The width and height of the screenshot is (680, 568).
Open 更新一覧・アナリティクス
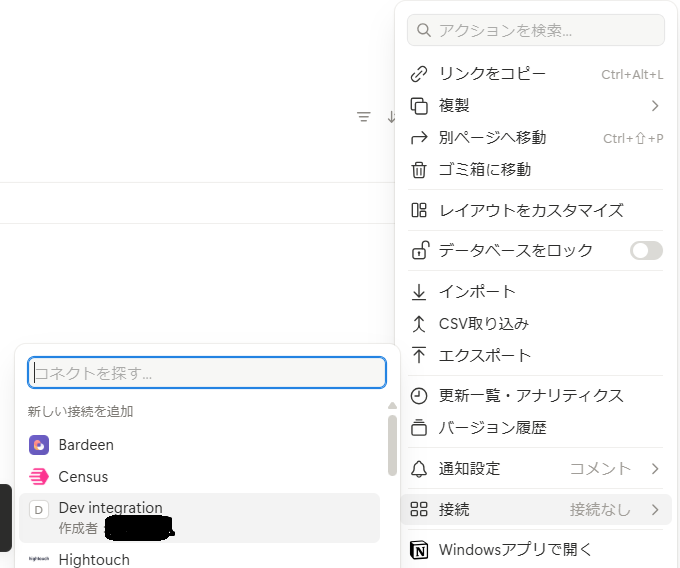pyautogui.click(x=531, y=396)
